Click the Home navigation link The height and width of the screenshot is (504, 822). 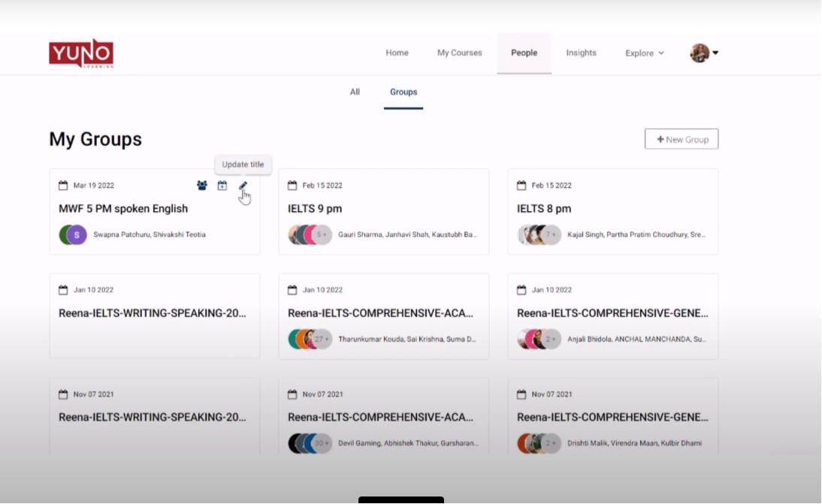pos(397,53)
